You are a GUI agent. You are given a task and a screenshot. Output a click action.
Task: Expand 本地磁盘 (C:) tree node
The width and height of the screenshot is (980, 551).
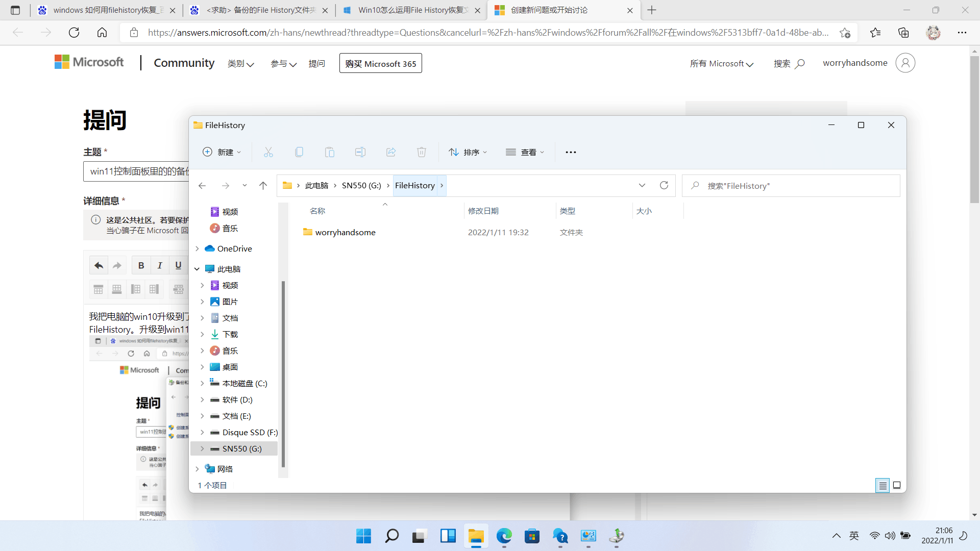202,383
